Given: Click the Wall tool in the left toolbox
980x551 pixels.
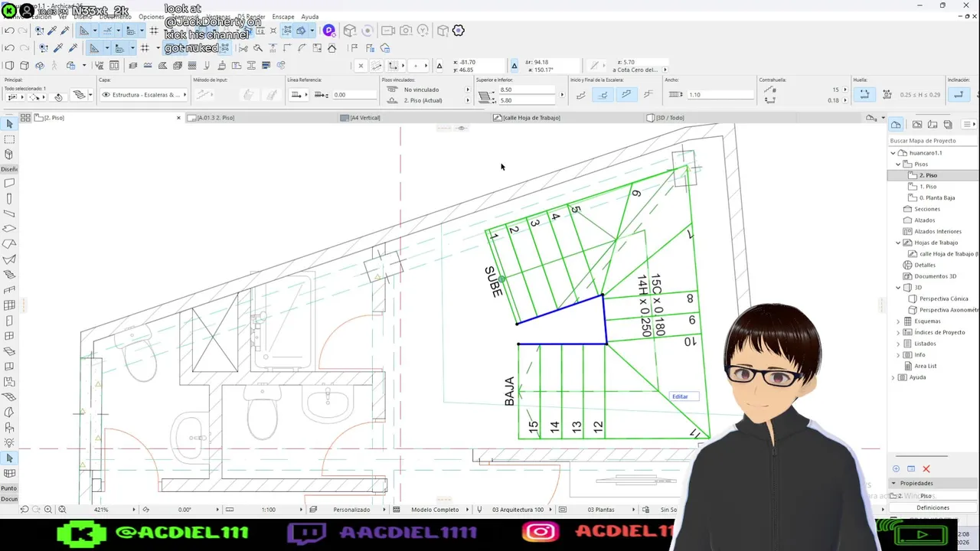Looking at the screenshot, I should click(9, 183).
